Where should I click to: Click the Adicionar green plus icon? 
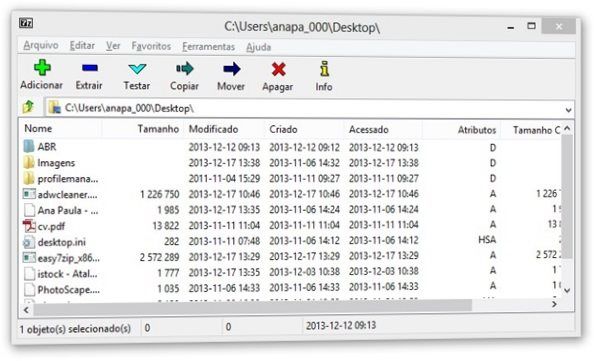tap(42, 68)
